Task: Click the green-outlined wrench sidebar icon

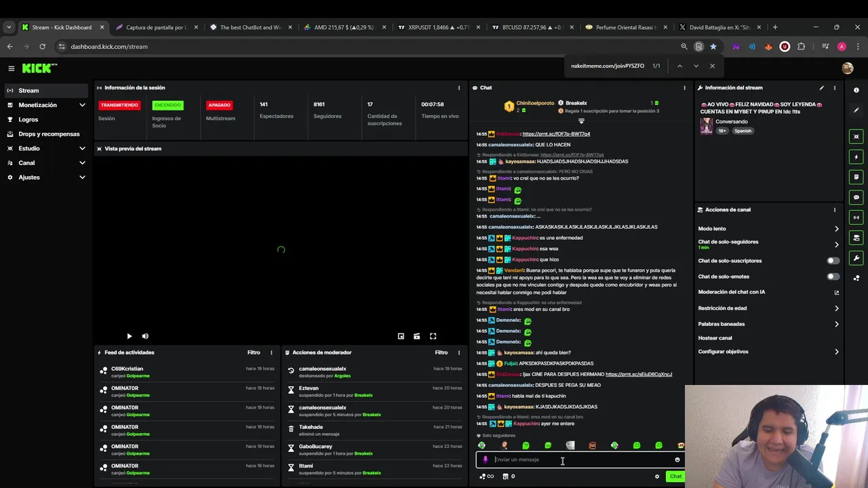Action: pyautogui.click(x=856, y=258)
